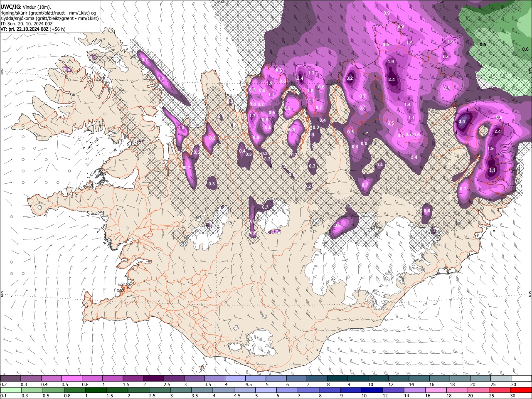
Task: Select lower legend swatch between 0.1 and 0.3
Action: tap(11, 390)
